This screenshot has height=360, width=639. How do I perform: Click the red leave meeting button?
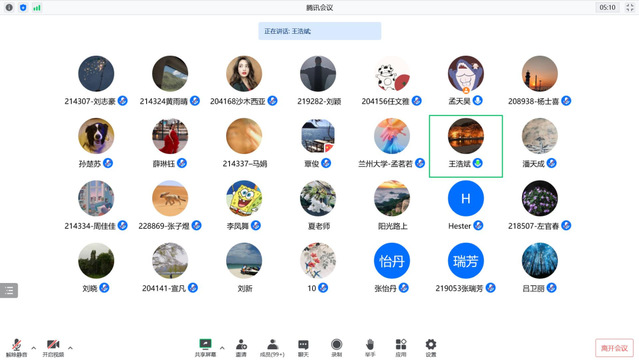click(614, 348)
